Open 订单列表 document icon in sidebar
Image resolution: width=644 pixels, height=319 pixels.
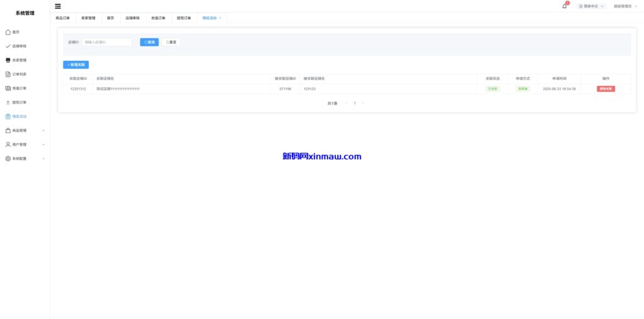[x=8, y=74]
